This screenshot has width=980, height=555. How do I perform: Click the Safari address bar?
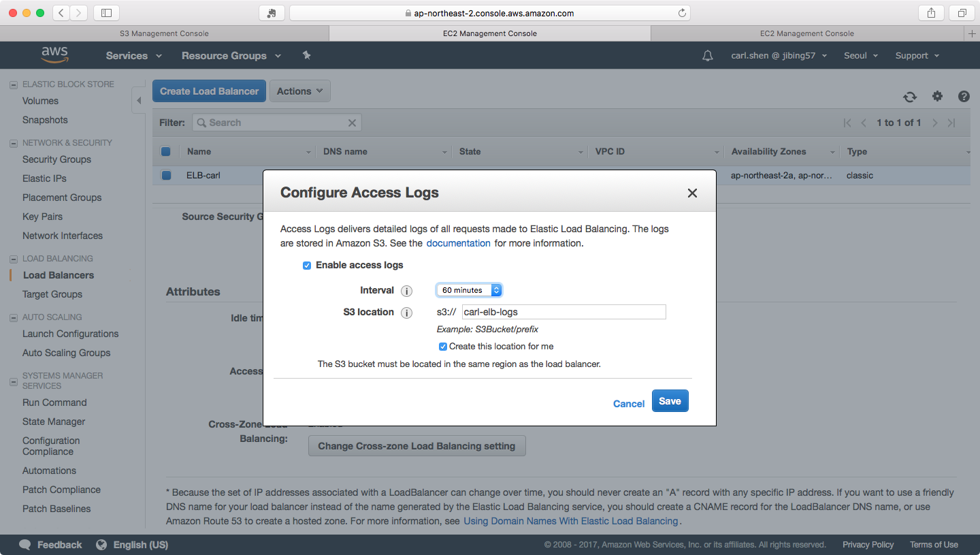tap(489, 13)
